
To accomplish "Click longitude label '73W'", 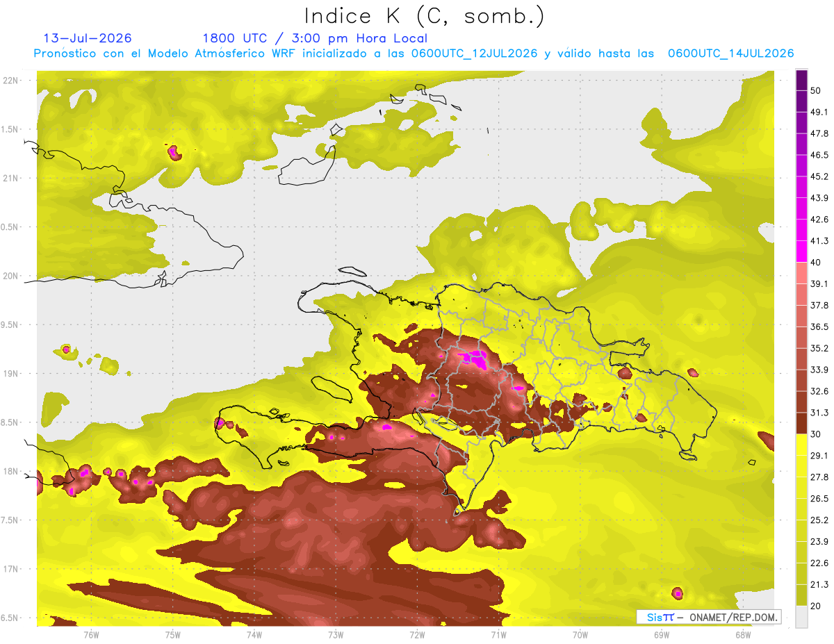I will point(336,634).
